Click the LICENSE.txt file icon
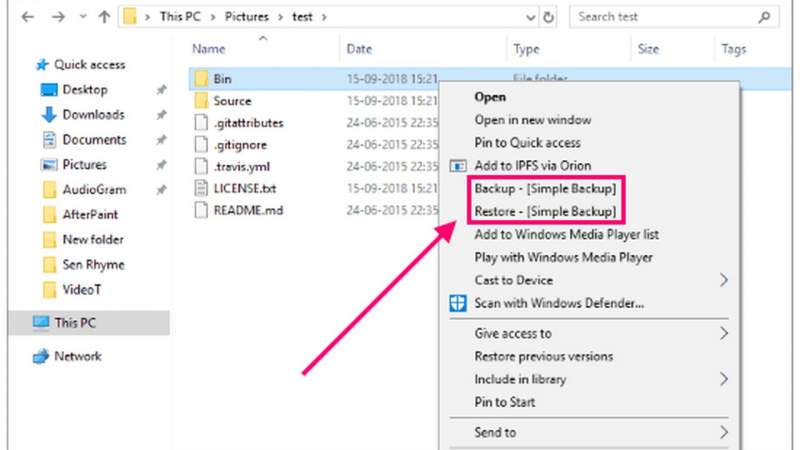Viewport: 800px width, 450px height. (202, 188)
